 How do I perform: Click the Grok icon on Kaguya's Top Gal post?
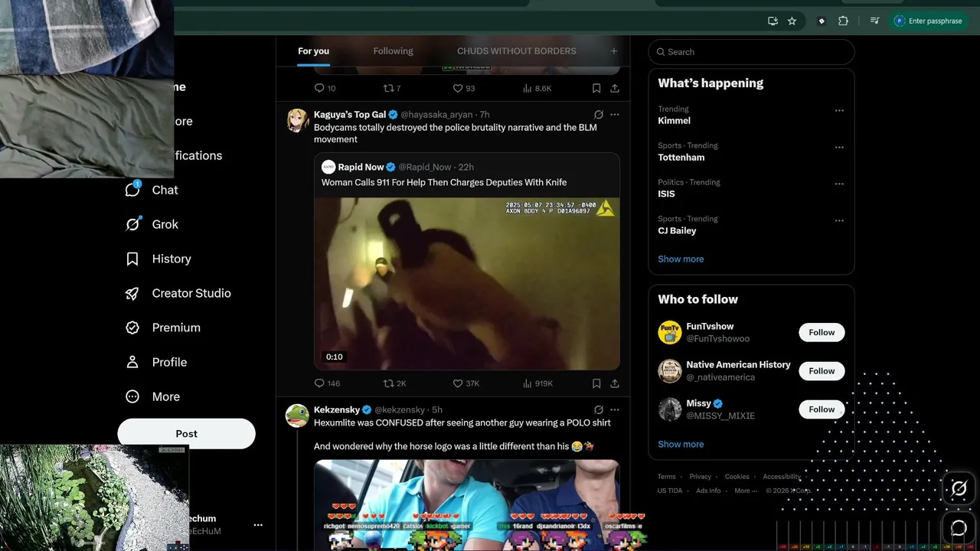tap(599, 115)
